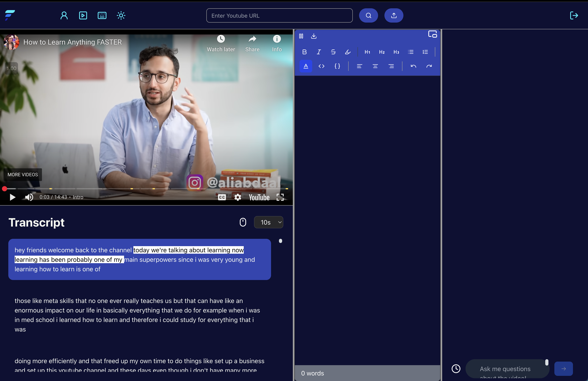Open the 10s interval dropdown
The height and width of the screenshot is (381, 588).
268,222
